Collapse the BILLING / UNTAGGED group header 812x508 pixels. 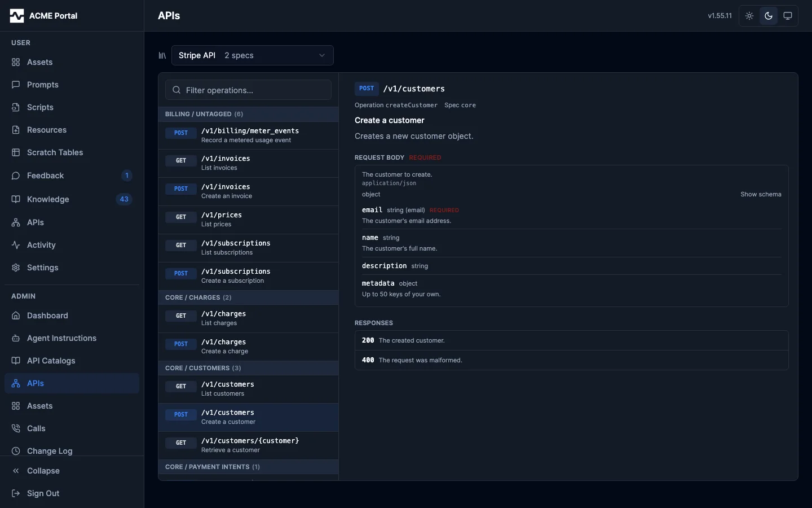(249, 114)
